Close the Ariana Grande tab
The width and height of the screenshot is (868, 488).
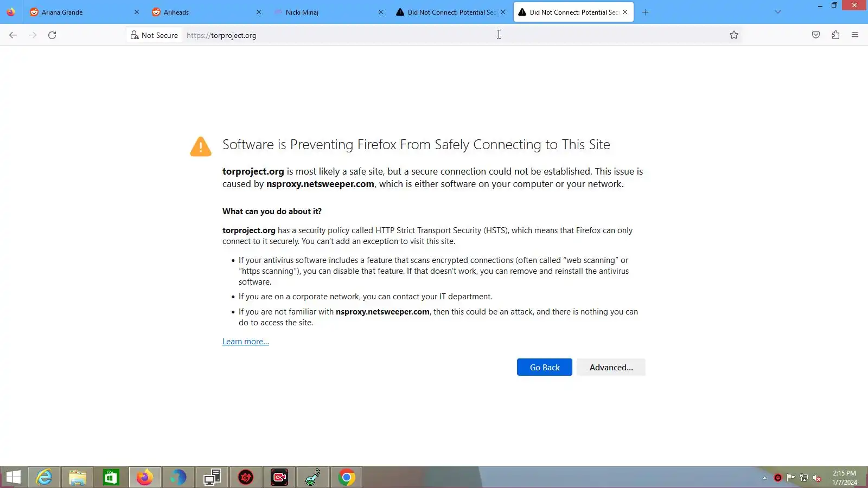coord(137,12)
